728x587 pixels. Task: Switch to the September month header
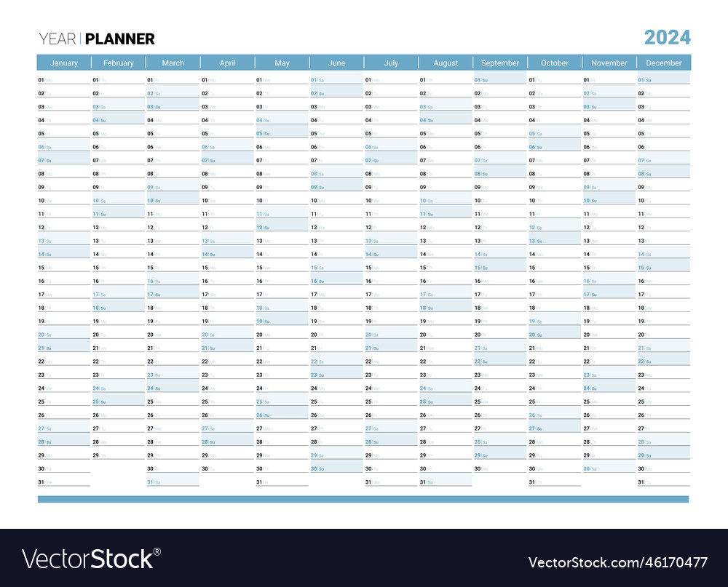click(x=500, y=63)
